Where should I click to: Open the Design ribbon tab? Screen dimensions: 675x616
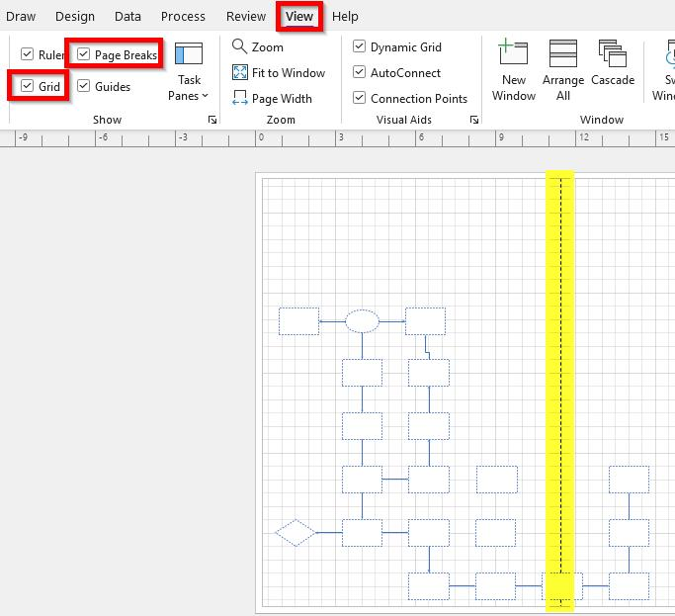pos(75,17)
